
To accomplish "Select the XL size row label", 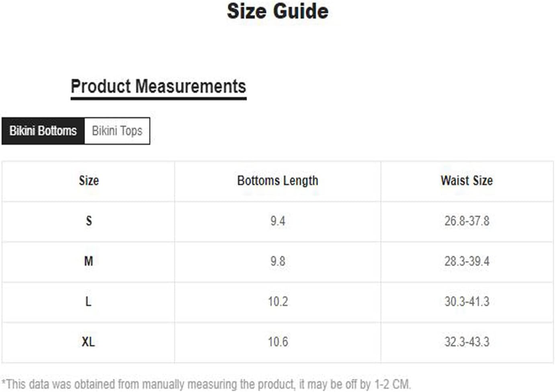I will click(88, 342).
